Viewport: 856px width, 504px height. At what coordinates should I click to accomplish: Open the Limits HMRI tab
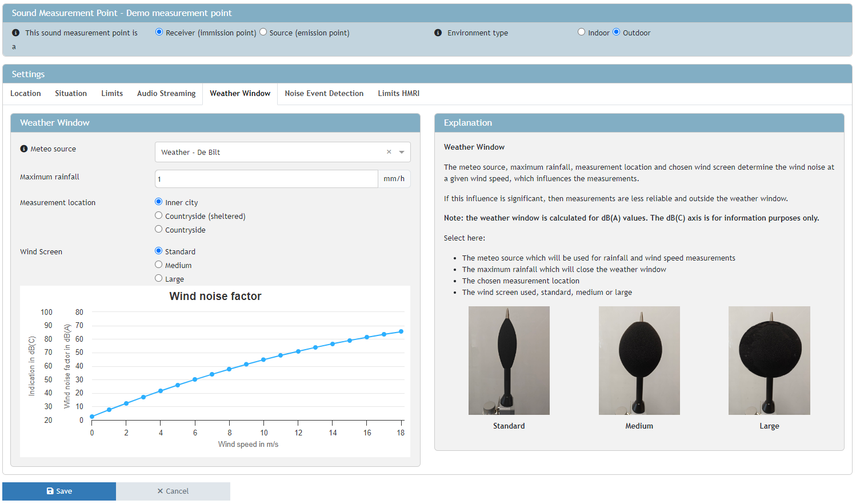pos(398,94)
